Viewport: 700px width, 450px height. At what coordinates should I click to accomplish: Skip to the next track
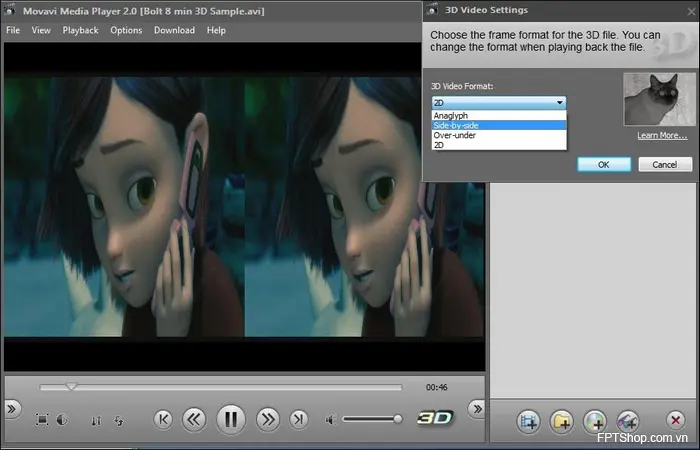click(x=298, y=419)
